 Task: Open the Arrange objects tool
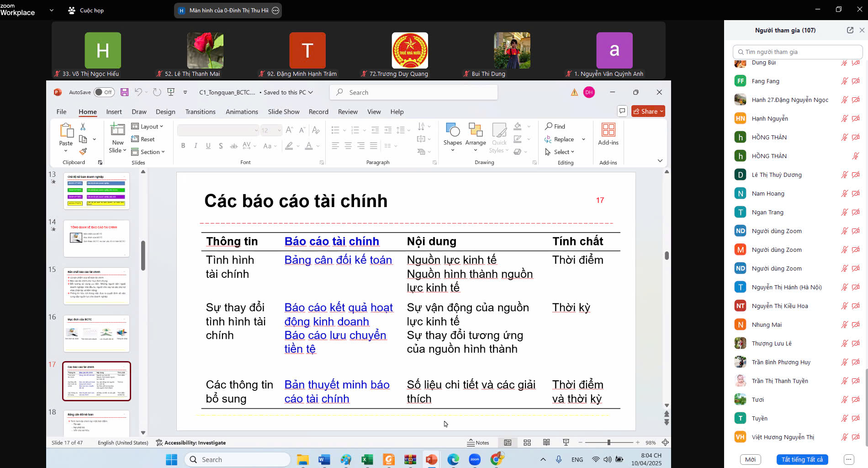point(475,135)
